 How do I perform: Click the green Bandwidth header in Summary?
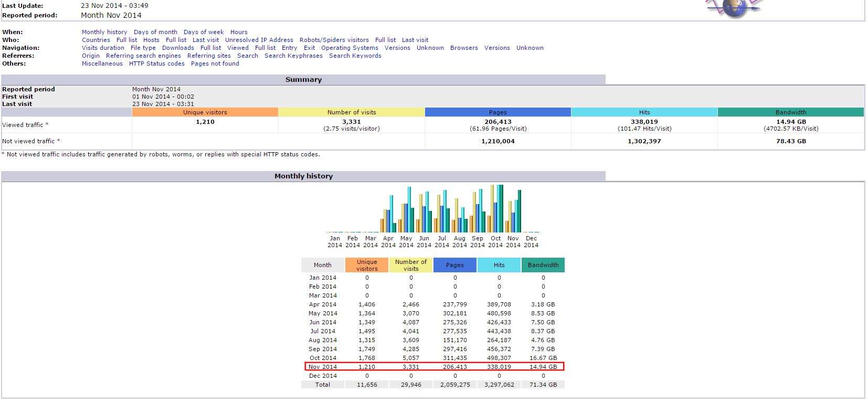tap(791, 112)
